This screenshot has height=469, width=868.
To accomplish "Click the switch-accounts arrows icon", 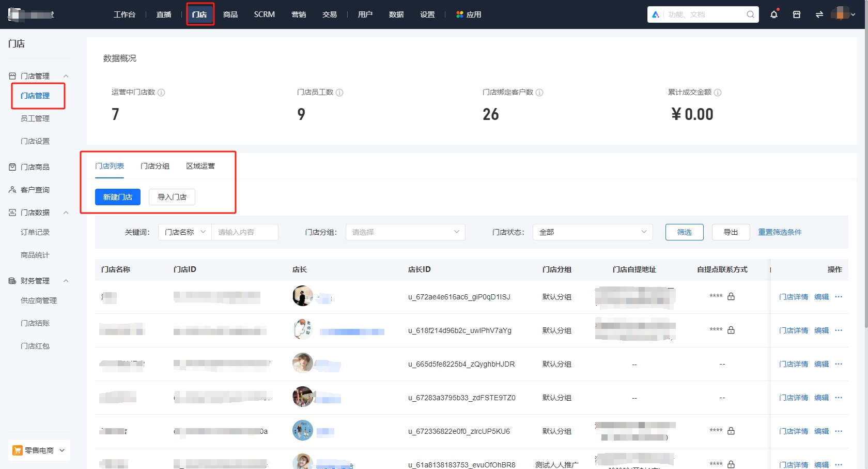I will pyautogui.click(x=819, y=14).
